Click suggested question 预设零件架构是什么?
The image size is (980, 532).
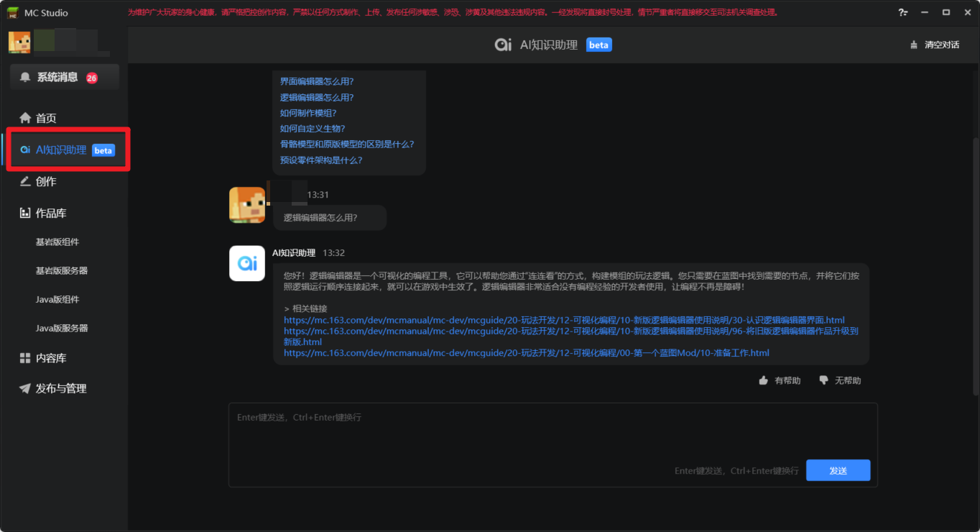pyautogui.click(x=321, y=160)
